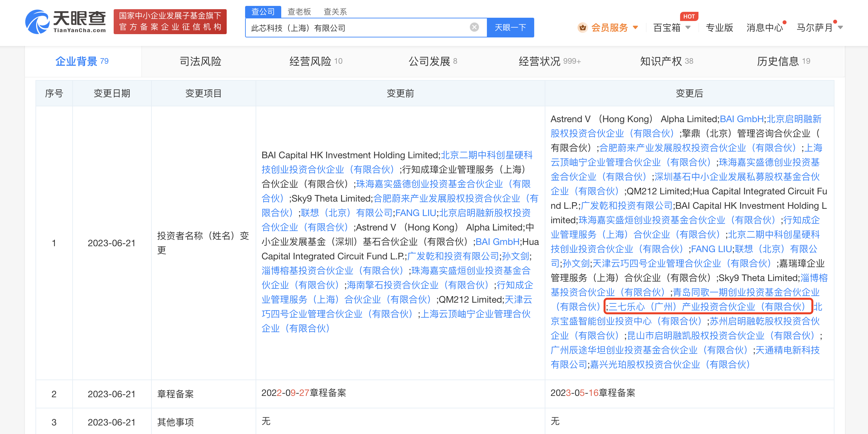
Task: Click 百宝箱 in the top navigation
Action: click(x=667, y=28)
